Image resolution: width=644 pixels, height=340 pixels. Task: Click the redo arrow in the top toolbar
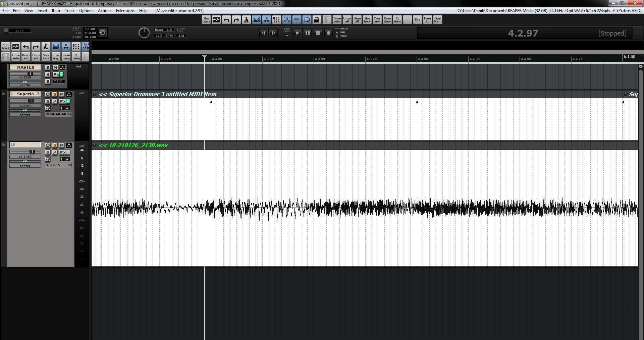click(236, 20)
